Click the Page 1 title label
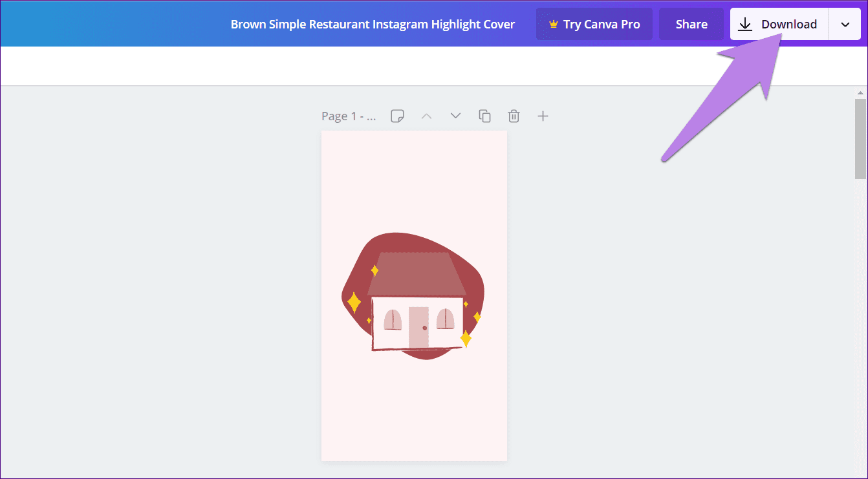The width and height of the screenshot is (868, 479). 349,116
